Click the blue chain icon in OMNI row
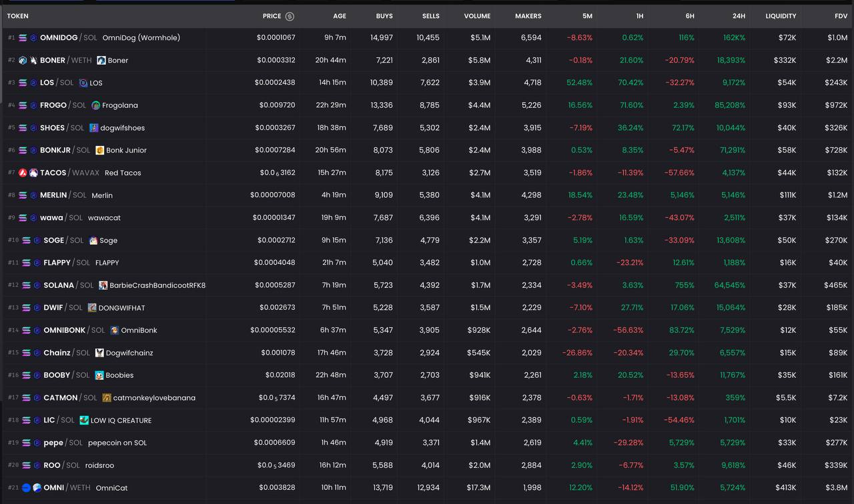The height and width of the screenshot is (504, 854). pyautogui.click(x=26, y=488)
